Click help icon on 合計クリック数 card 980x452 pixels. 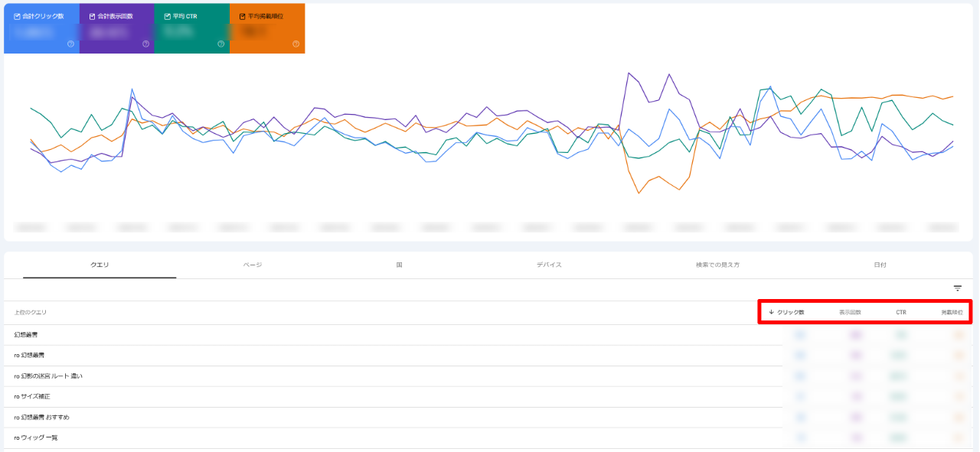click(70, 44)
